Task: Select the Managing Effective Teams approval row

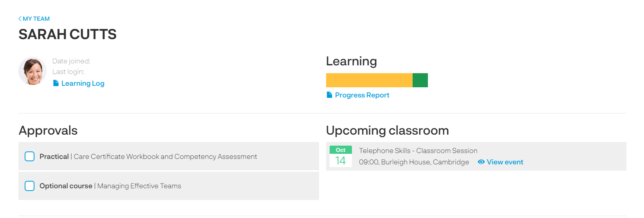Action: click(169, 186)
